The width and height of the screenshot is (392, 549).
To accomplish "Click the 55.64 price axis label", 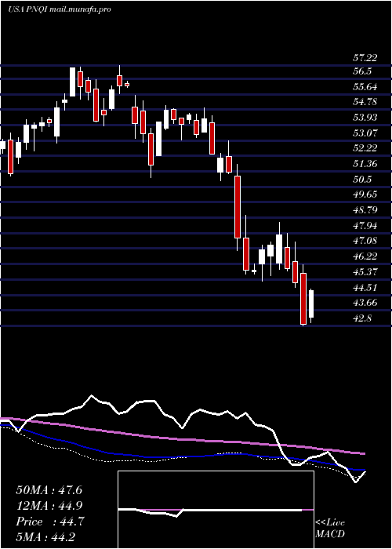I will click(x=365, y=86).
